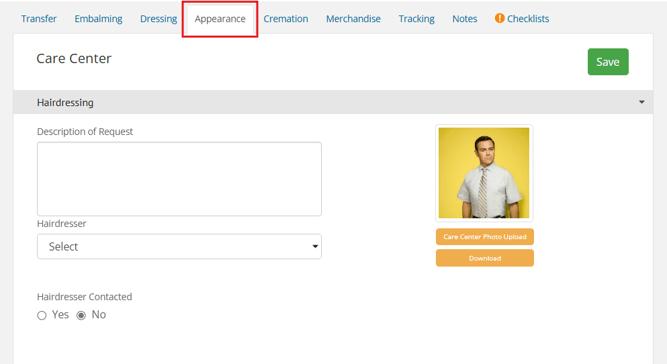Click the Description of Request label
Screen dimensions: 667x364
pyautogui.click(x=85, y=132)
